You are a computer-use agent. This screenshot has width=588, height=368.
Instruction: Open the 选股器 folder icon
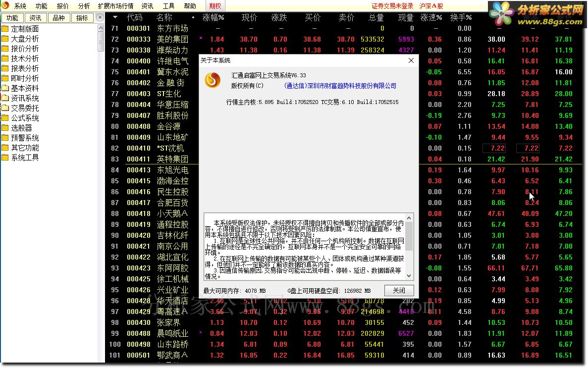(5, 128)
